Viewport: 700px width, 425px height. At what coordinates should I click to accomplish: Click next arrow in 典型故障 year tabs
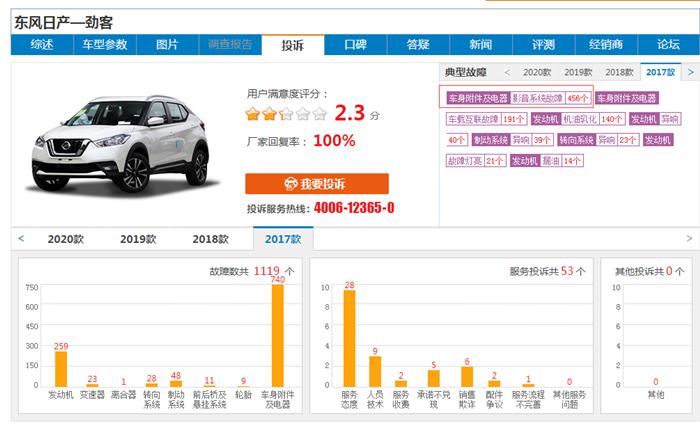coord(691,72)
